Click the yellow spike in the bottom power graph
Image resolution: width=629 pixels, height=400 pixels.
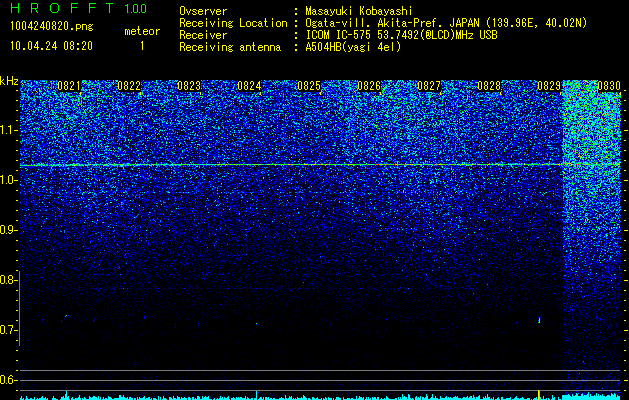pos(538,394)
